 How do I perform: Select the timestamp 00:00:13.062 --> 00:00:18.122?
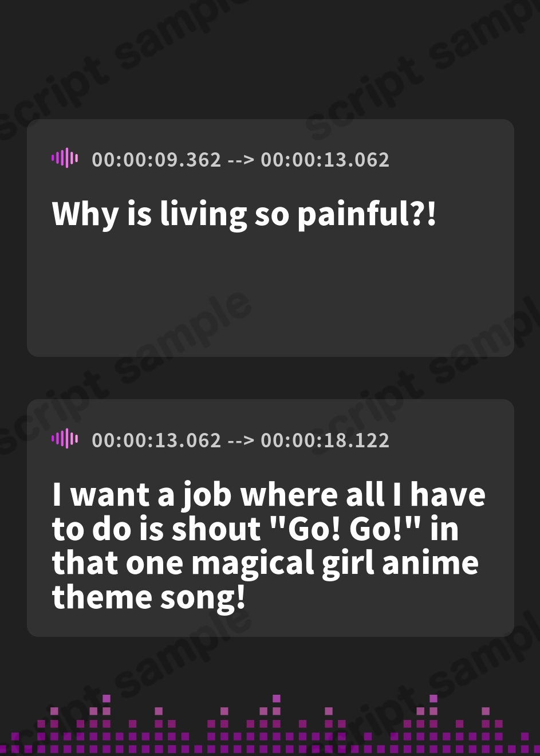click(x=241, y=440)
